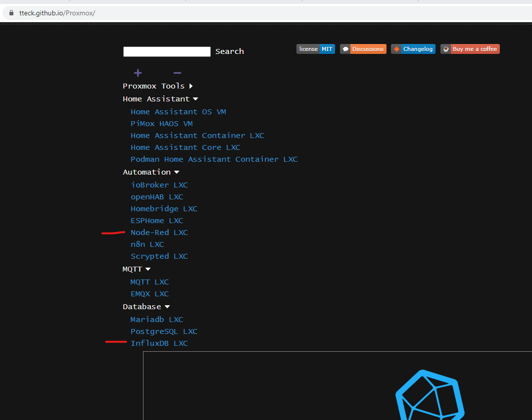Open Node-Red LXC link
532x420 pixels.
click(159, 233)
